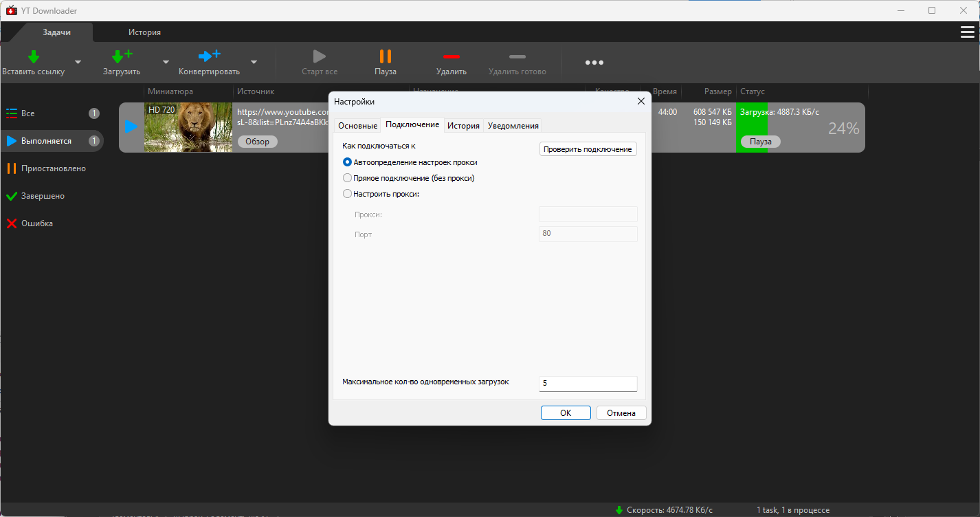
Task: Click the blue play icon on task row
Action: coord(131,127)
